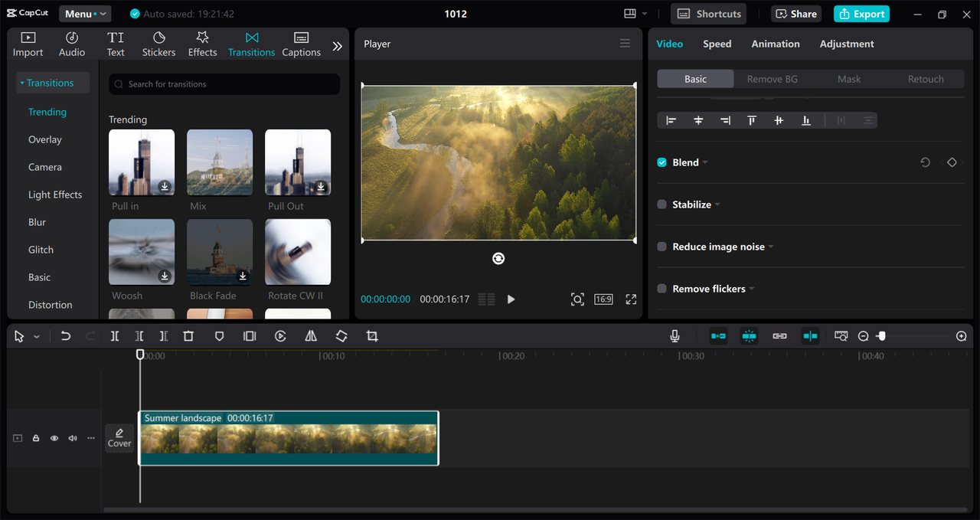The height and width of the screenshot is (520, 980).
Task: Open the Stickers panel
Action: coord(158,44)
